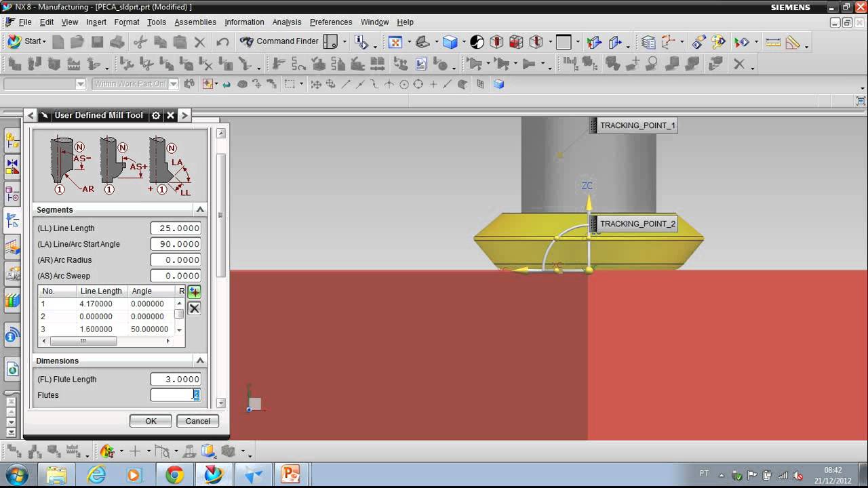This screenshot has width=868, height=488.
Task: Launch Google Chrome from the taskbar
Action: point(174,476)
